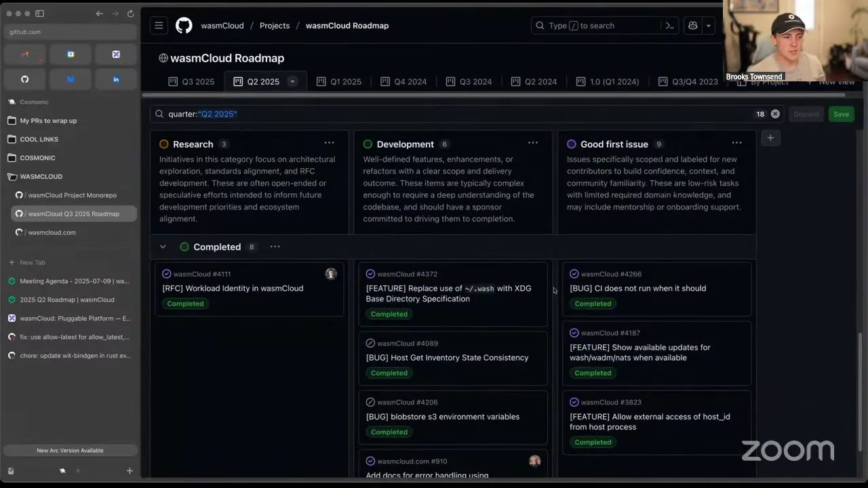The image size is (868, 488).
Task: Open issue CI does not run when it should
Action: pos(637,288)
